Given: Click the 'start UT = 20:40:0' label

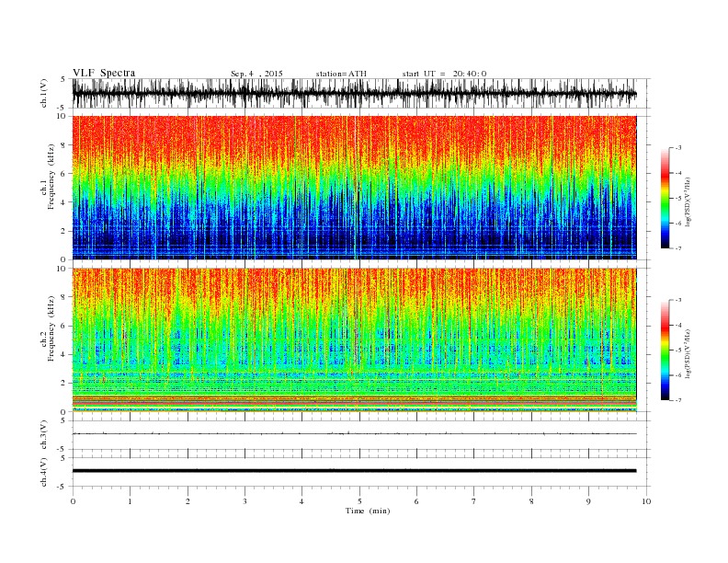Looking at the screenshot, I should [444, 74].
